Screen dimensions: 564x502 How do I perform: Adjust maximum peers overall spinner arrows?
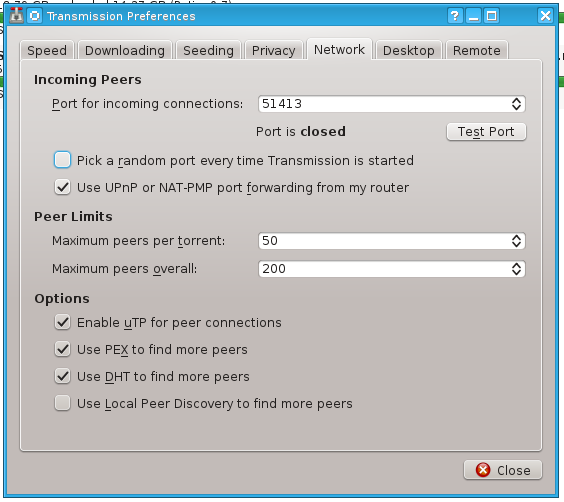pyautogui.click(x=517, y=269)
